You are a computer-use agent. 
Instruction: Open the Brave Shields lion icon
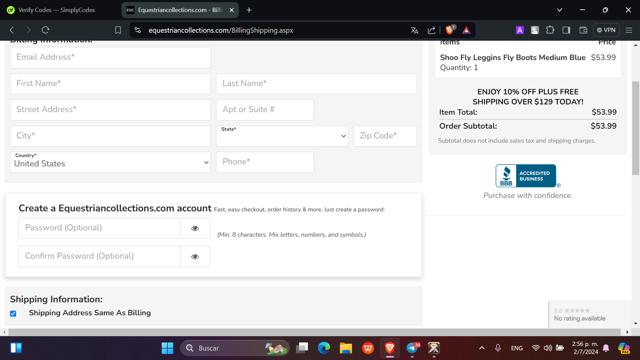451,30
